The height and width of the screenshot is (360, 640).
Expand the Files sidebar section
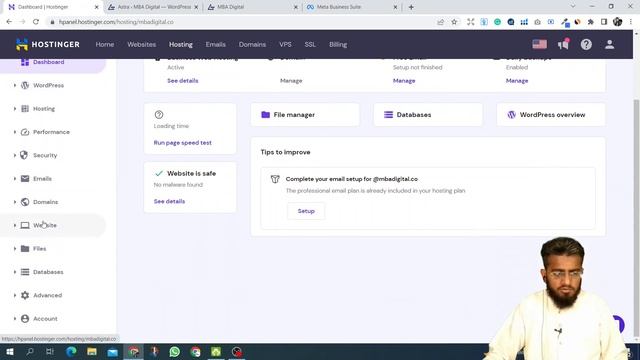coord(15,249)
